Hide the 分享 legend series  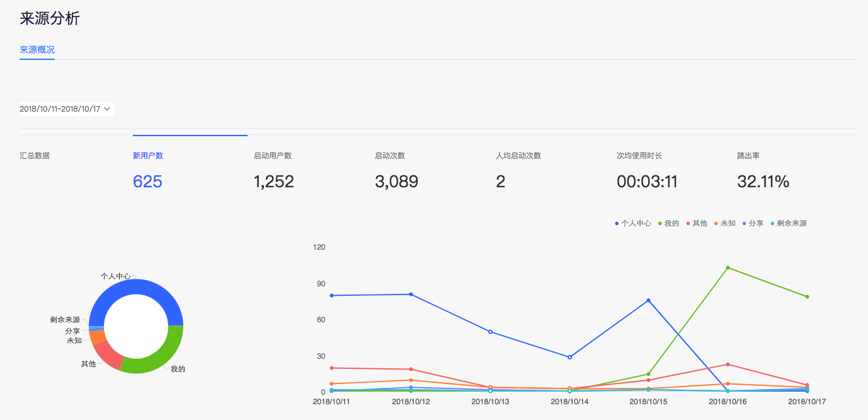tap(753, 223)
